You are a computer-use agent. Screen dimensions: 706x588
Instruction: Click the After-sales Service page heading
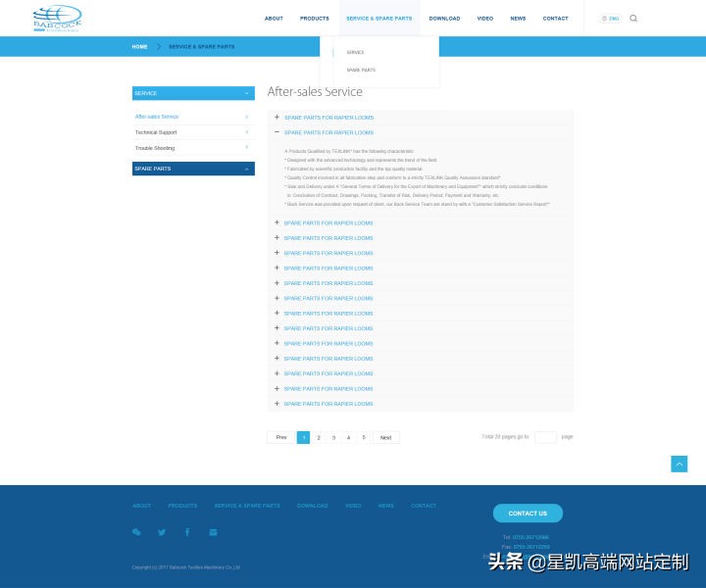[315, 92]
